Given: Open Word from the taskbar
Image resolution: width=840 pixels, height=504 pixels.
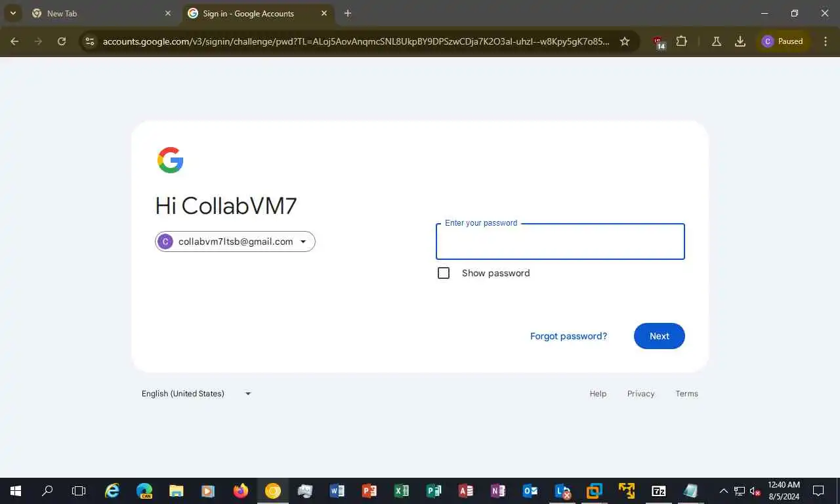Looking at the screenshot, I should tap(337, 491).
